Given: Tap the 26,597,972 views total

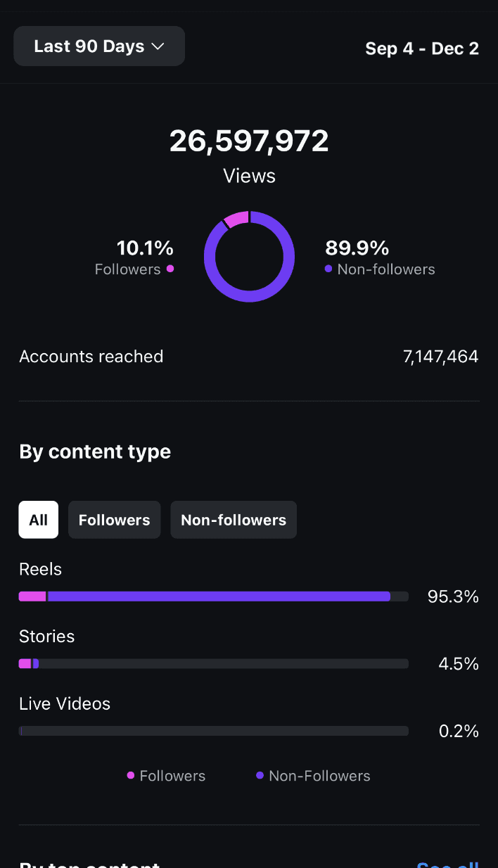Looking at the screenshot, I should coord(249,141).
